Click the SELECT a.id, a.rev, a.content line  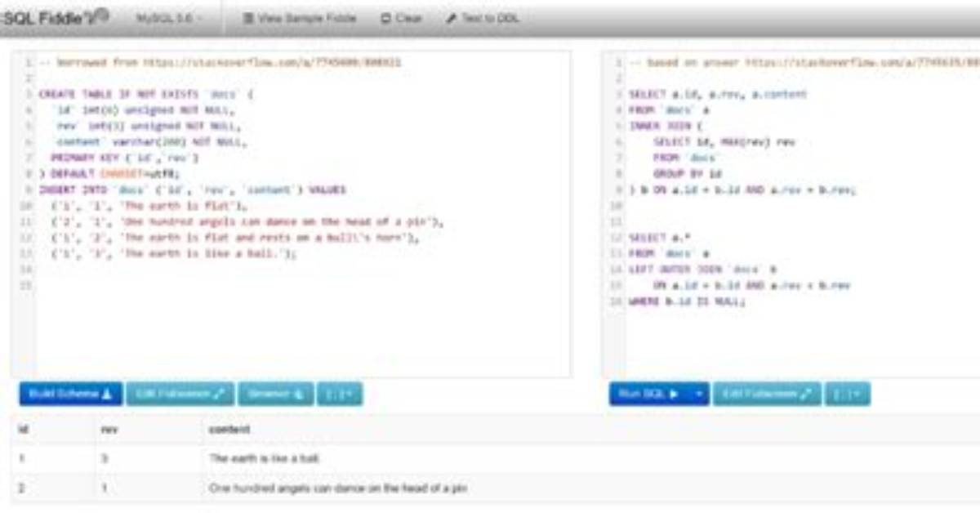tap(718, 94)
